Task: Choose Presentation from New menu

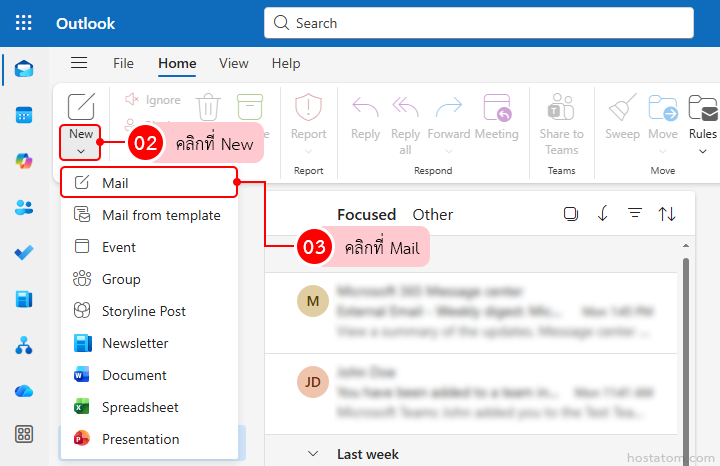Action: click(149, 439)
